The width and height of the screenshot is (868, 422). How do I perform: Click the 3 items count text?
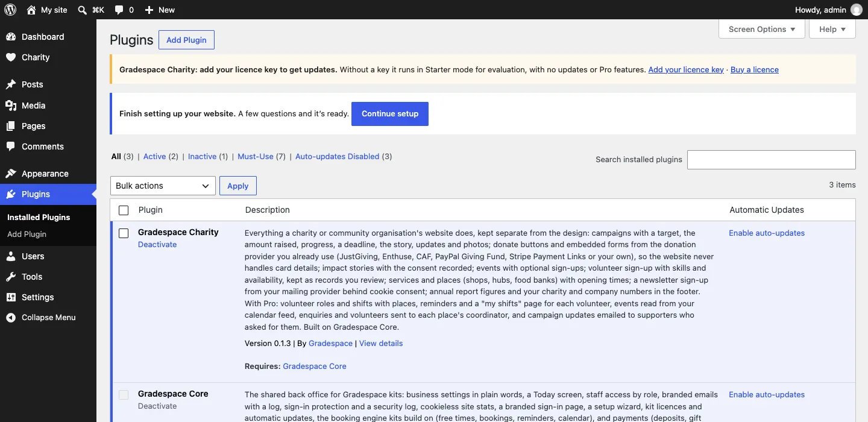coord(842,184)
